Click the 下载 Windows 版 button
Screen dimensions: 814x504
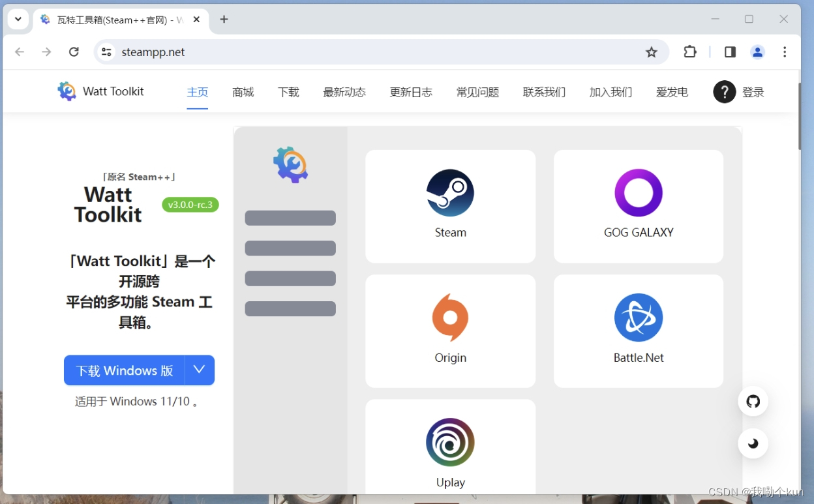pyautogui.click(x=125, y=370)
